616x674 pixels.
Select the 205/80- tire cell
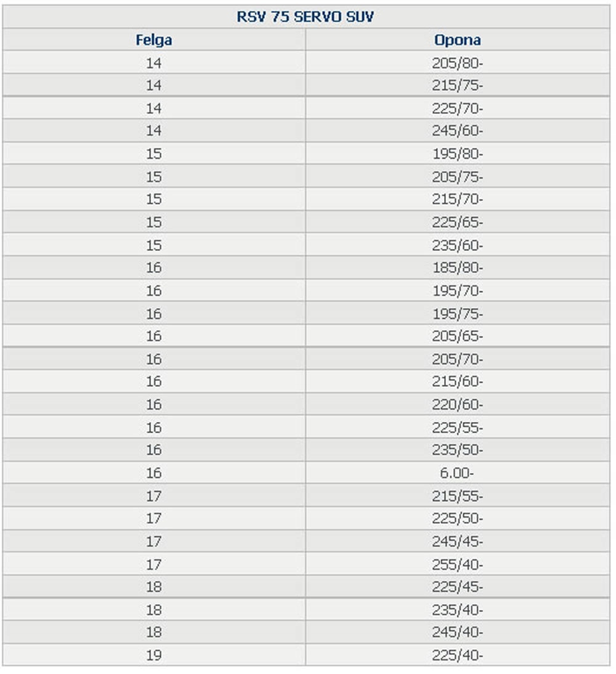tap(457, 63)
